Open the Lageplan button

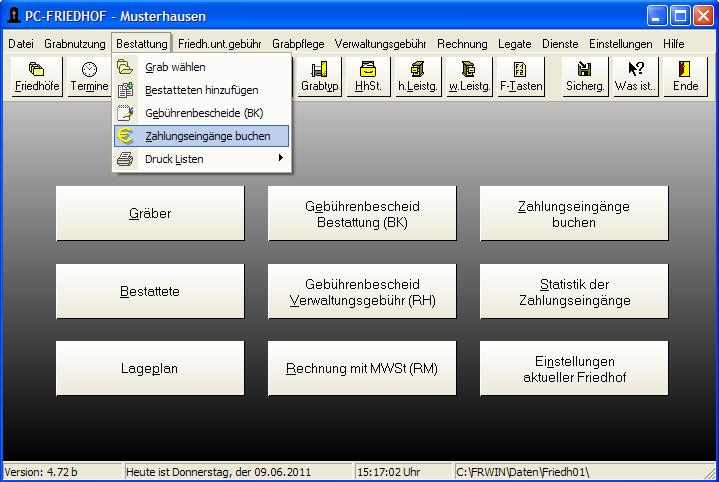coord(150,368)
